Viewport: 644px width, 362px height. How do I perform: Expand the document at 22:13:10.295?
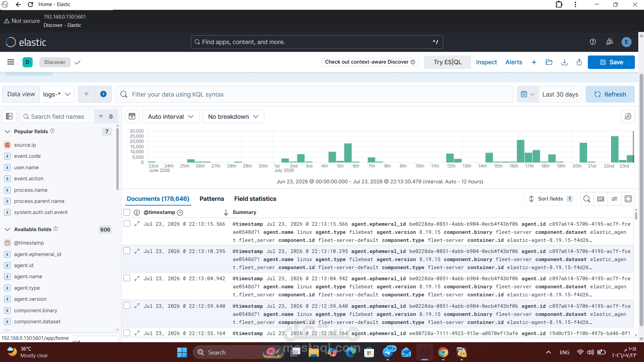pyautogui.click(x=137, y=251)
